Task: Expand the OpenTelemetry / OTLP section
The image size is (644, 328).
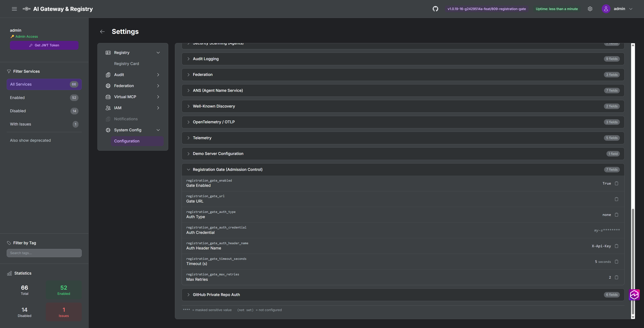Action: pyautogui.click(x=403, y=122)
